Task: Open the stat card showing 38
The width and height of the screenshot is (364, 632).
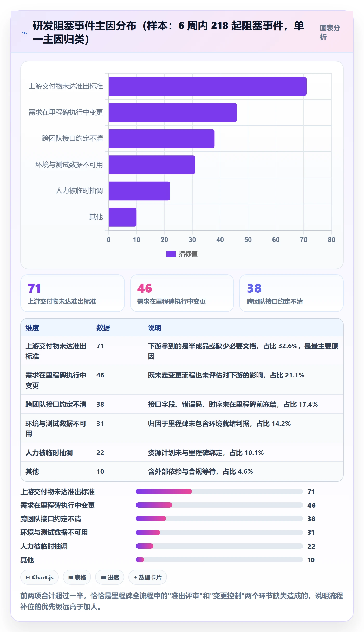Action: 291,293
